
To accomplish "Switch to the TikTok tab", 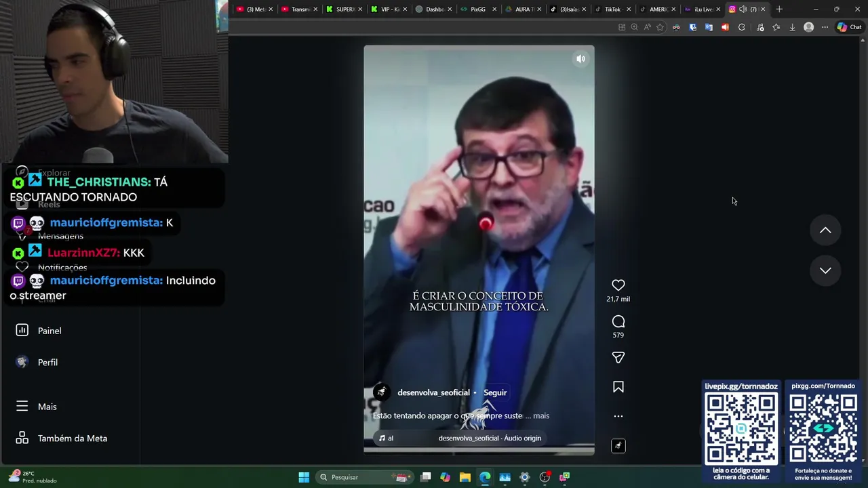I will click(x=612, y=9).
